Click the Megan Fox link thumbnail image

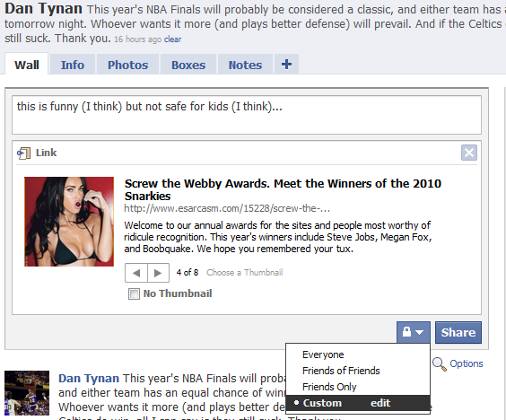coord(69,222)
